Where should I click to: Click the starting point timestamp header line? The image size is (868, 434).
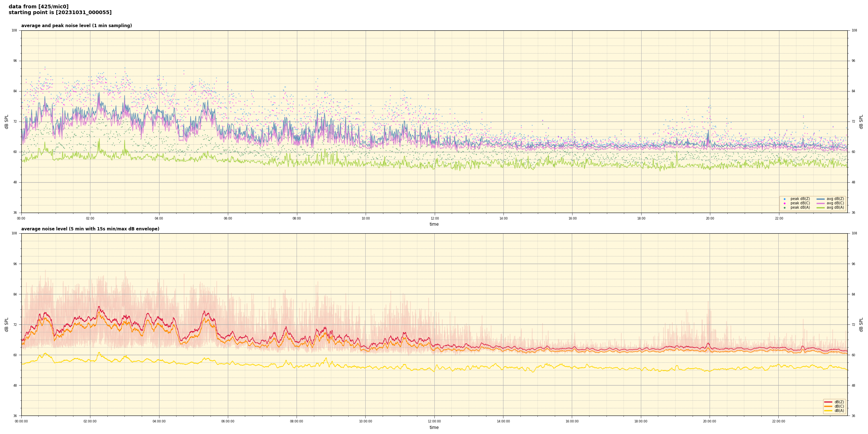click(x=60, y=13)
